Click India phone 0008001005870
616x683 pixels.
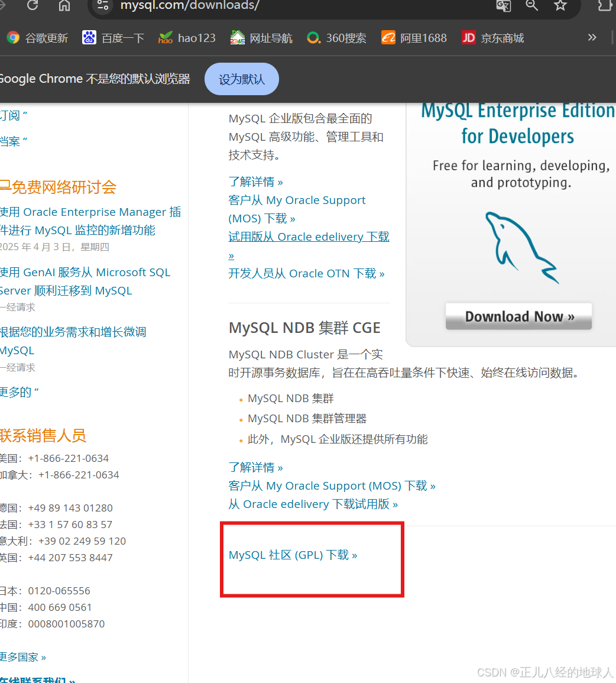[66, 624]
